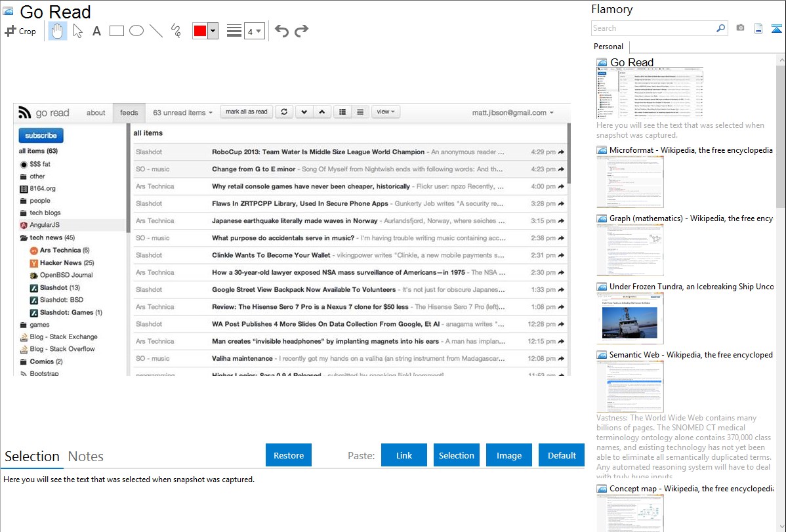
Task: Open the view dropdown in the snapshot
Action: tap(386, 112)
